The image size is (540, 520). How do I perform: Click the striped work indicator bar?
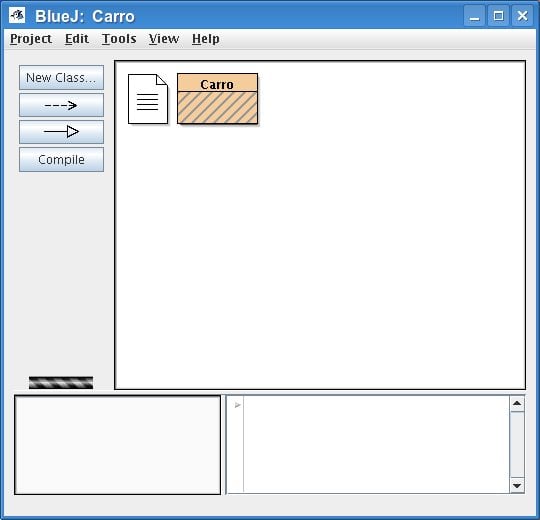coord(61,383)
